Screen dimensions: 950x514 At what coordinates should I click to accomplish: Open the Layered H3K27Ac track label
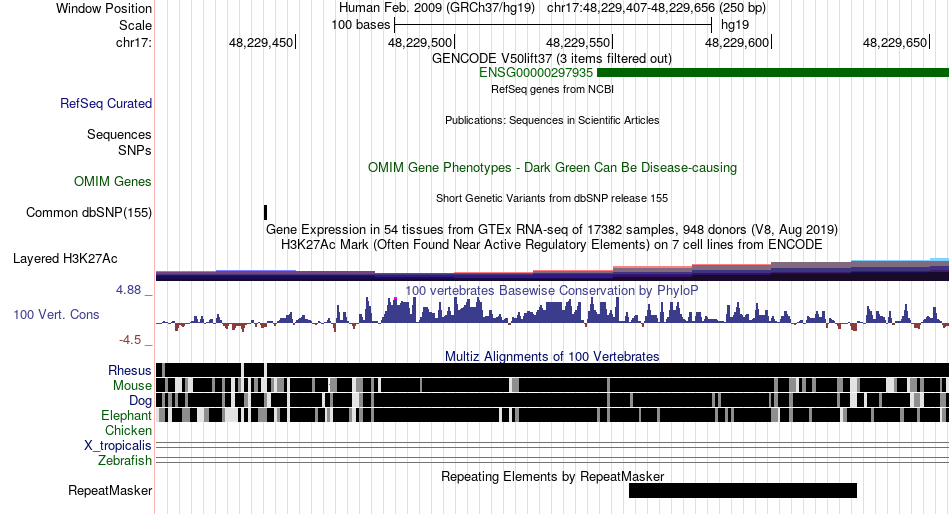click(x=65, y=259)
